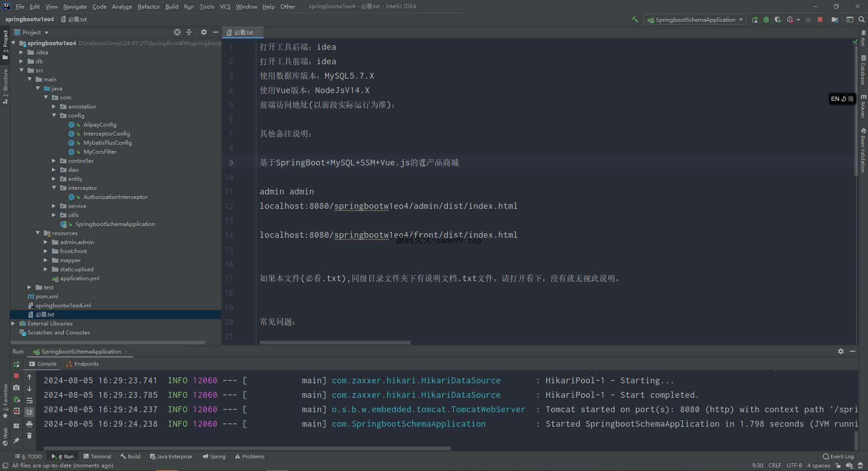Click the Search Everywhere magnifier
This screenshot has width=868, height=471.
click(x=861, y=19)
